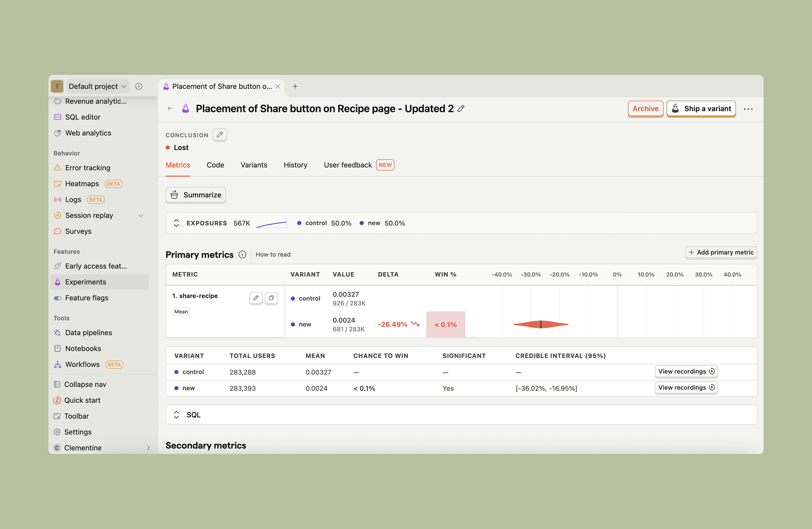812x529 pixels.
Task: Expand the SQL section
Action: tap(176, 415)
